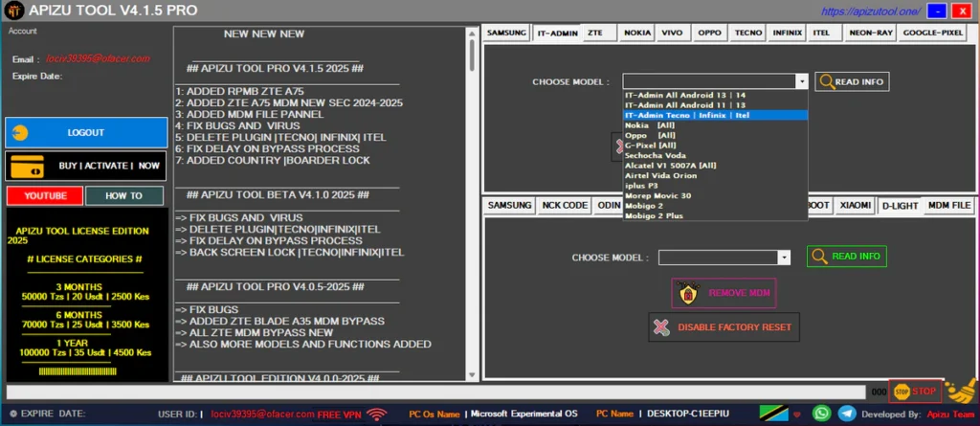Select IT-Admin Tecno | Infinix | Itel option
This screenshot has width=980, height=426.
[x=715, y=115]
